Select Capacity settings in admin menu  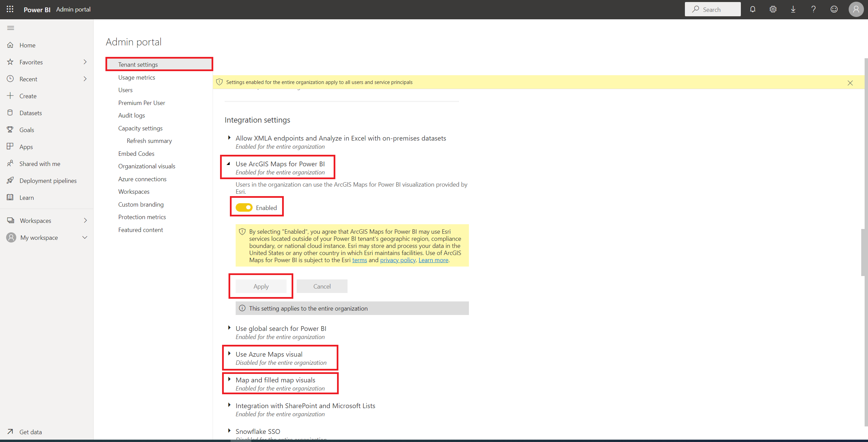tap(140, 128)
